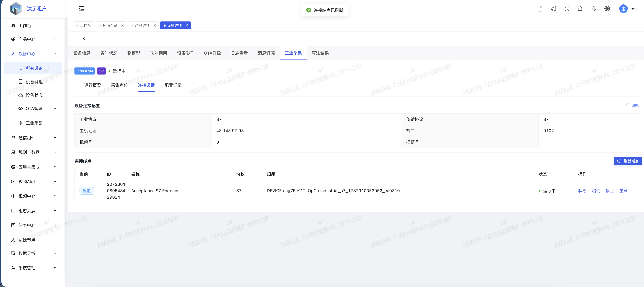Click port value 9102
The image size is (644, 287).
tap(548, 131)
